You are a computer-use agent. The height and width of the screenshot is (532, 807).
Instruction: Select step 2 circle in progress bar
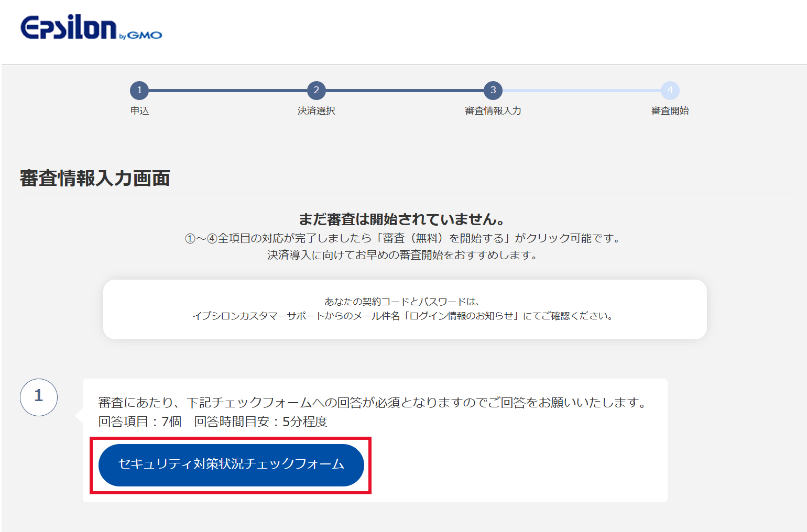pyautogui.click(x=316, y=91)
